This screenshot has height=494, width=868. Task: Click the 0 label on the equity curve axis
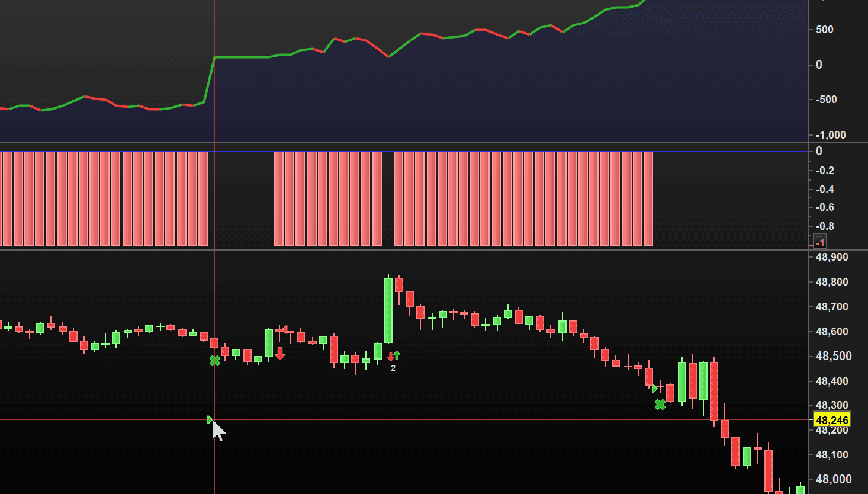[x=819, y=65]
